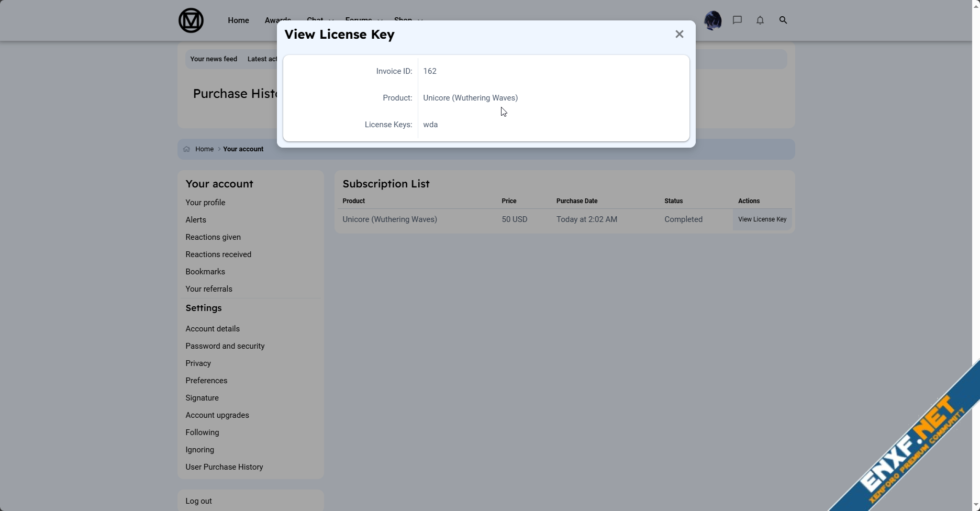Click the Status column header
Screen dimensions: 980x511
(x=674, y=201)
